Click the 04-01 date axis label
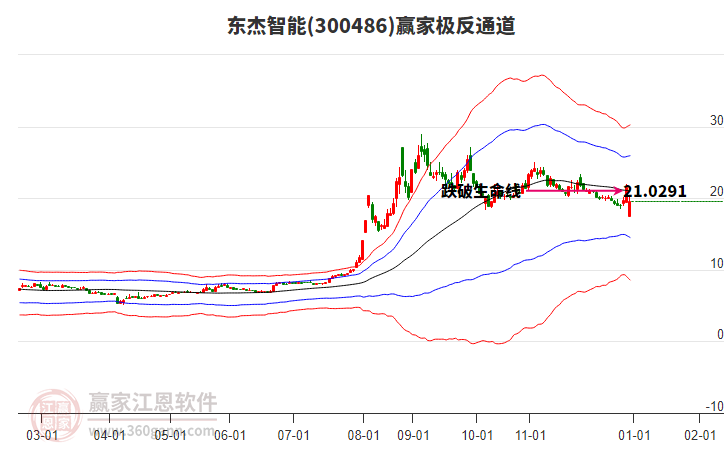726x450 pixels. [109, 435]
